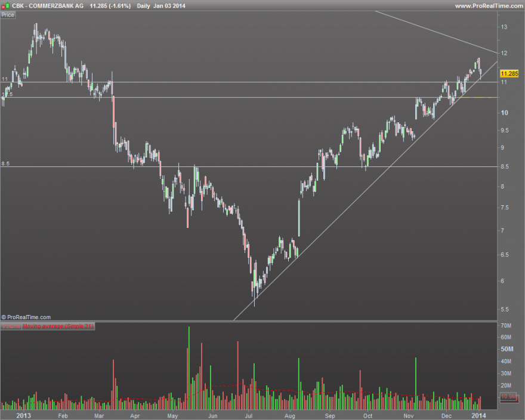The height and width of the screenshot is (420, 525).
Task: Click the Price panel label
Action: [x=8, y=15]
